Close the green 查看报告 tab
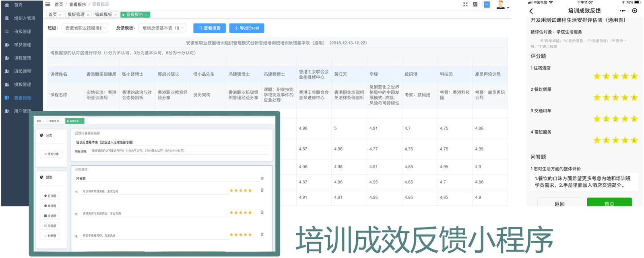Image resolution: width=644 pixels, height=258 pixels. click(147, 15)
